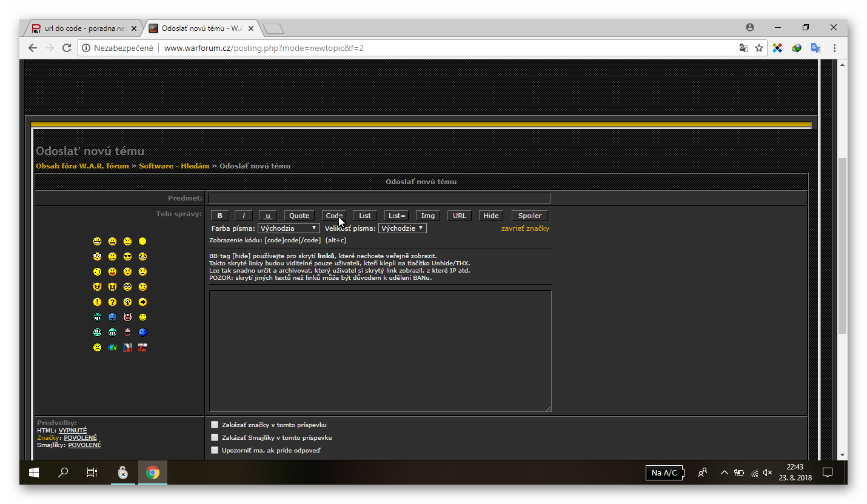Click the Chrome icon on the taskbar
Screen dimensions: 867x504
coord(153,472)
